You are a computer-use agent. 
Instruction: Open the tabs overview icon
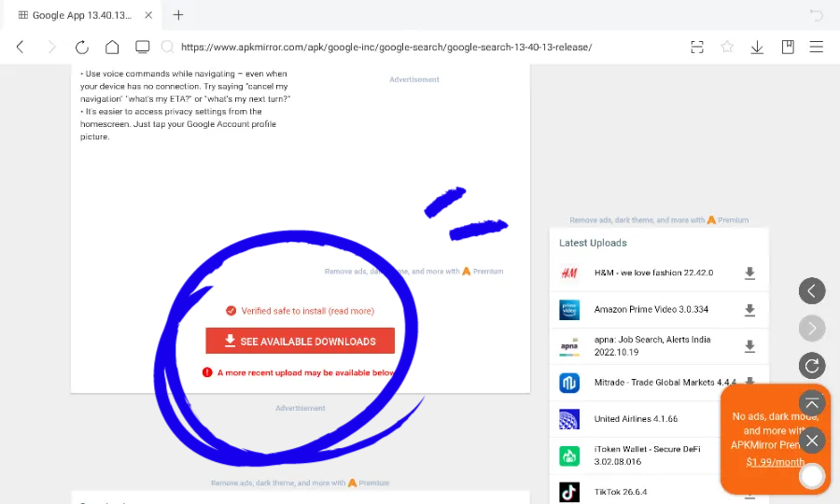click(143, 47)
